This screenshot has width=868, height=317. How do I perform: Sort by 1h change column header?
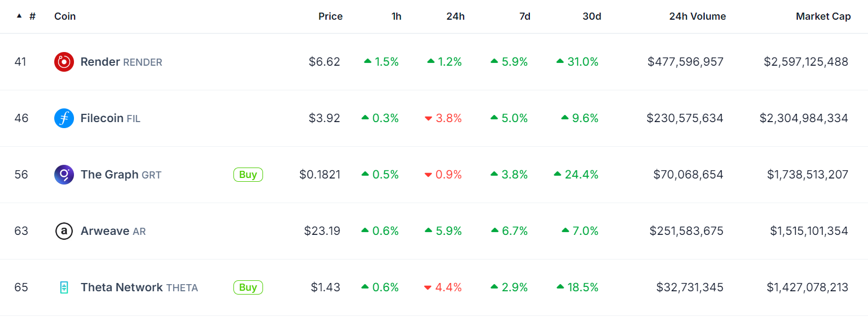pos(396,16)
